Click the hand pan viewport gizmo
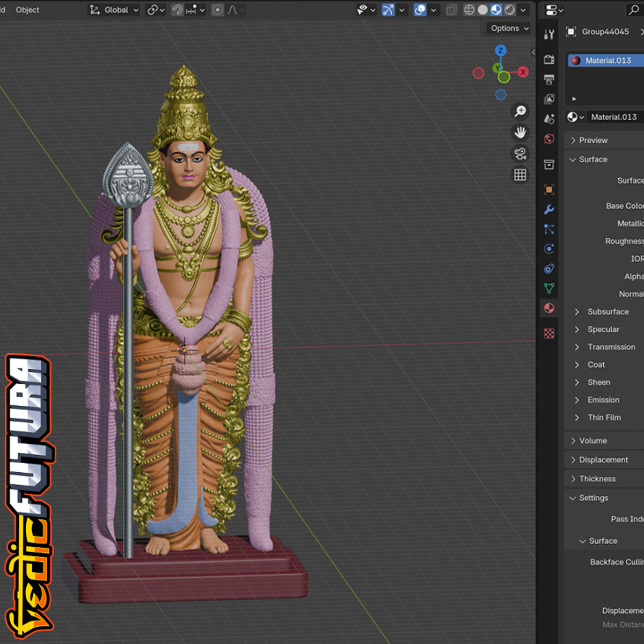Viewport: 644px width, 644px height. (519, 133)
